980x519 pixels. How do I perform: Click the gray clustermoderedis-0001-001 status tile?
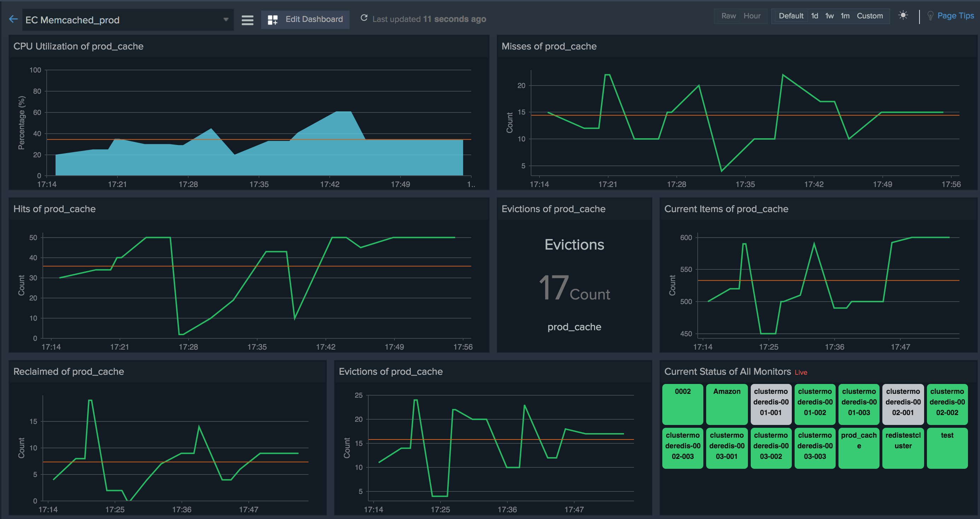pos(771,404)
